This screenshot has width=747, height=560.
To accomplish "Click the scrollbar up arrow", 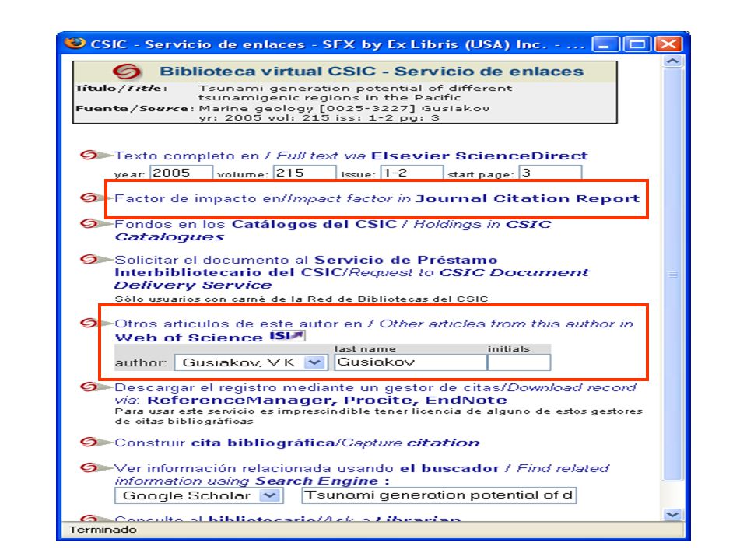I will coord(672,61).
